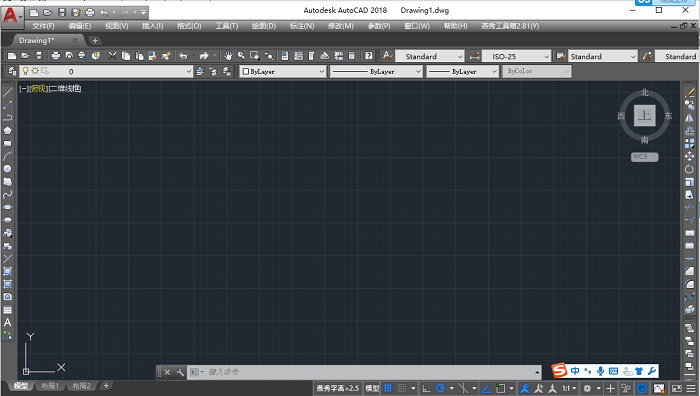700x396 pixels.
Task: Select the Erase tool in right toolbar
Action: coord(690,92)
